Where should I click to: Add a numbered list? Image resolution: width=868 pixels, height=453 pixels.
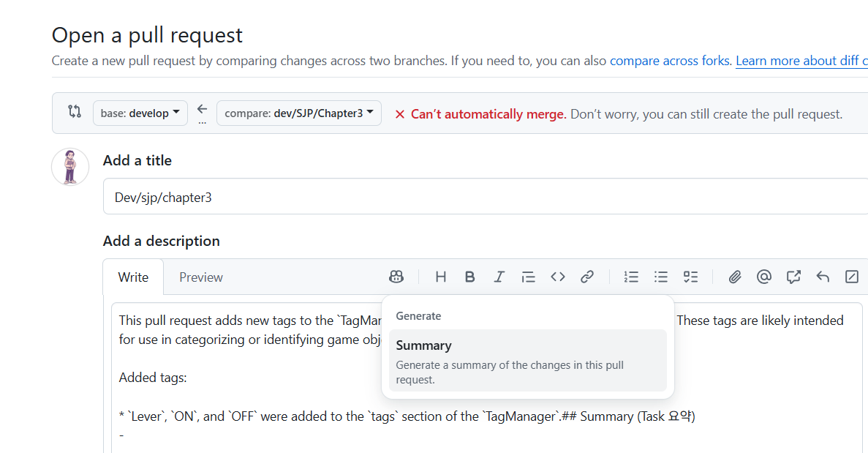tap(631, 277)
